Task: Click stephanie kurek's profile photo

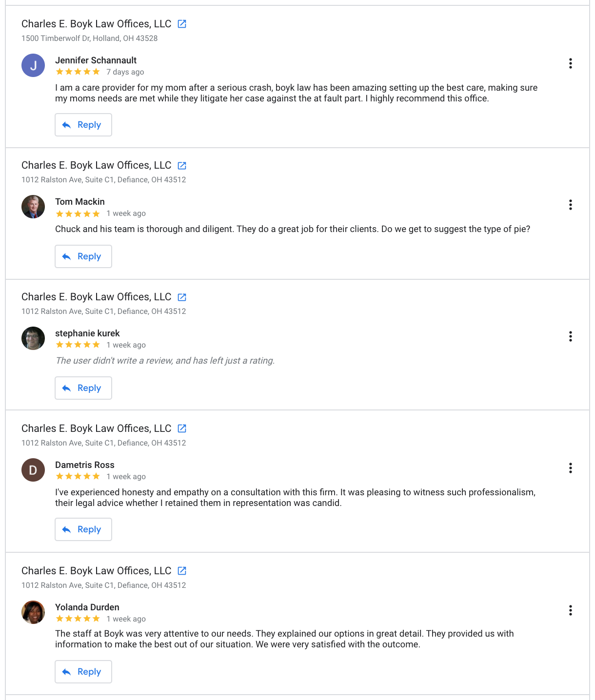Action: tap(33, 338)
